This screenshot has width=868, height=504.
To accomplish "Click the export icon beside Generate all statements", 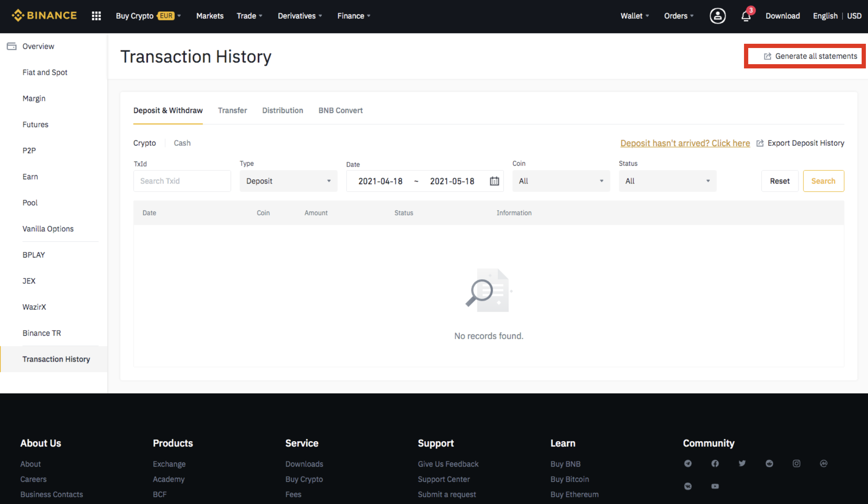I will click(x=767, y=56).
